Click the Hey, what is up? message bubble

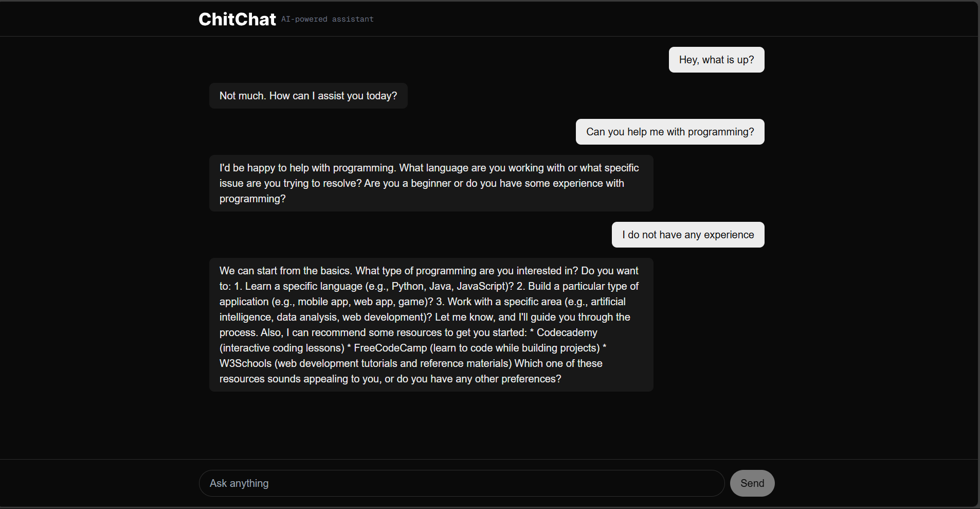tap(716, 60)
